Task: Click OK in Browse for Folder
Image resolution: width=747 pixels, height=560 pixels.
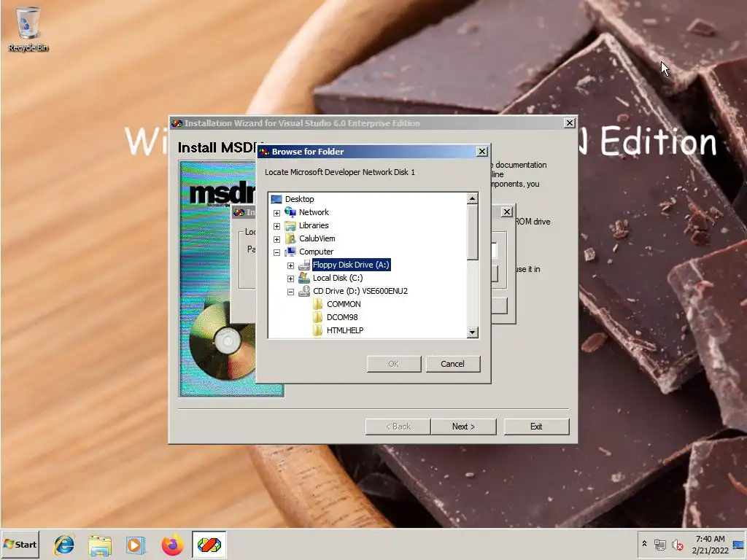Action: [x=394, y=364]
